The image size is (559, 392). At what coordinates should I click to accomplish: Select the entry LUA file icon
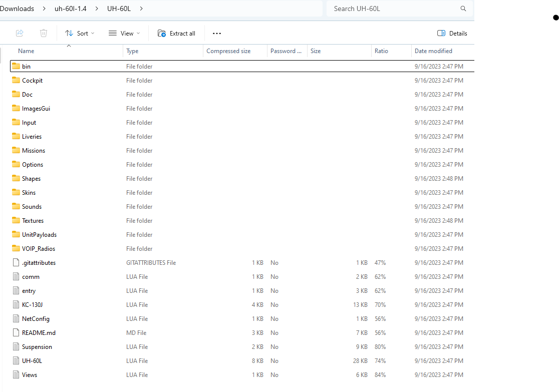[x=16, y=290]
